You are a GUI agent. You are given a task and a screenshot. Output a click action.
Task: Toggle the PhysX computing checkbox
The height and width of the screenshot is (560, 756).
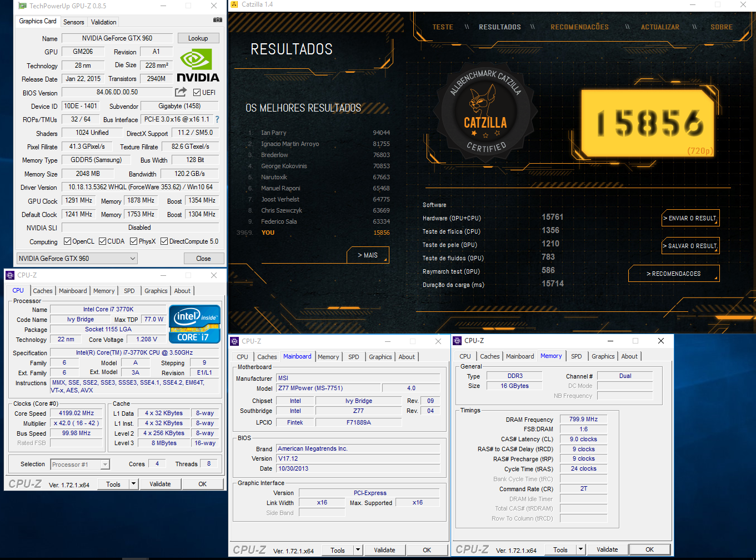tap(133, 241)
